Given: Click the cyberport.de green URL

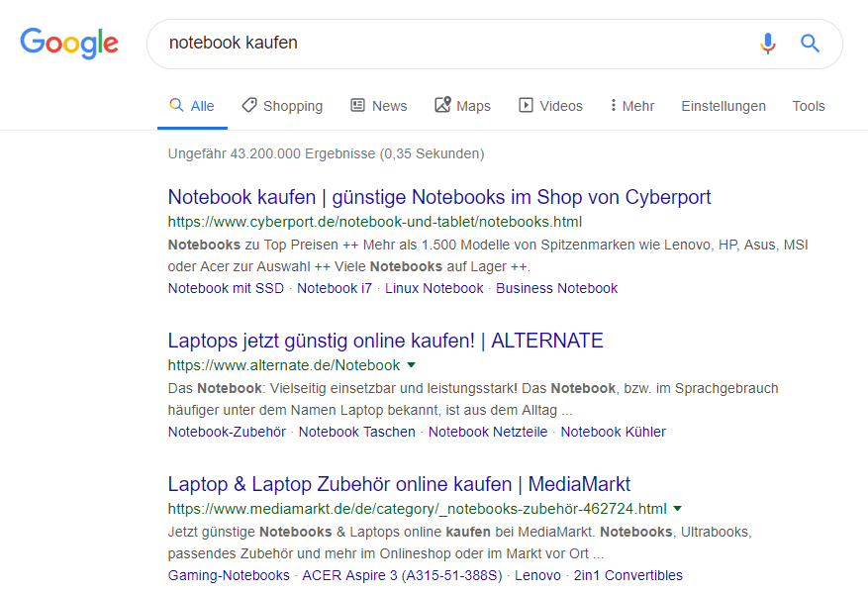Looking at the screenshot, I should point(375,222).
